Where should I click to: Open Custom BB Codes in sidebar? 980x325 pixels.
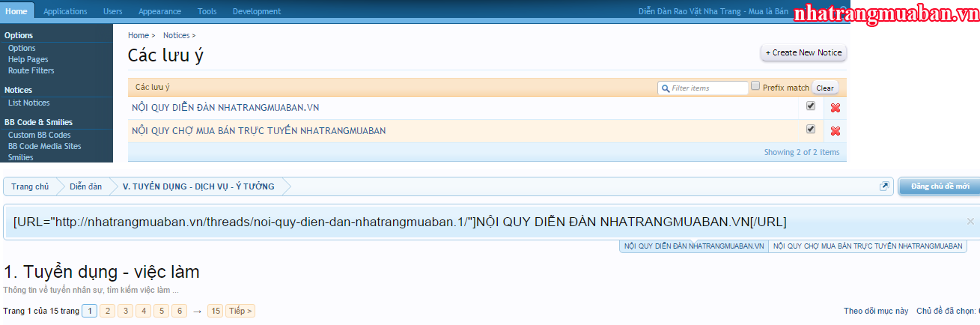[x=39, y=135]
